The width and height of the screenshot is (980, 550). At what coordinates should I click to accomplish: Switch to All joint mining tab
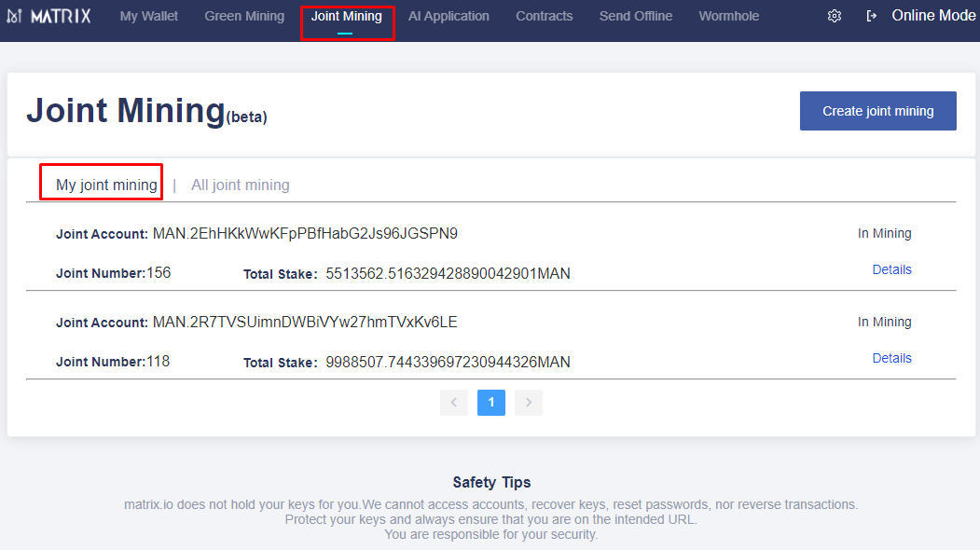click(240, 185)
